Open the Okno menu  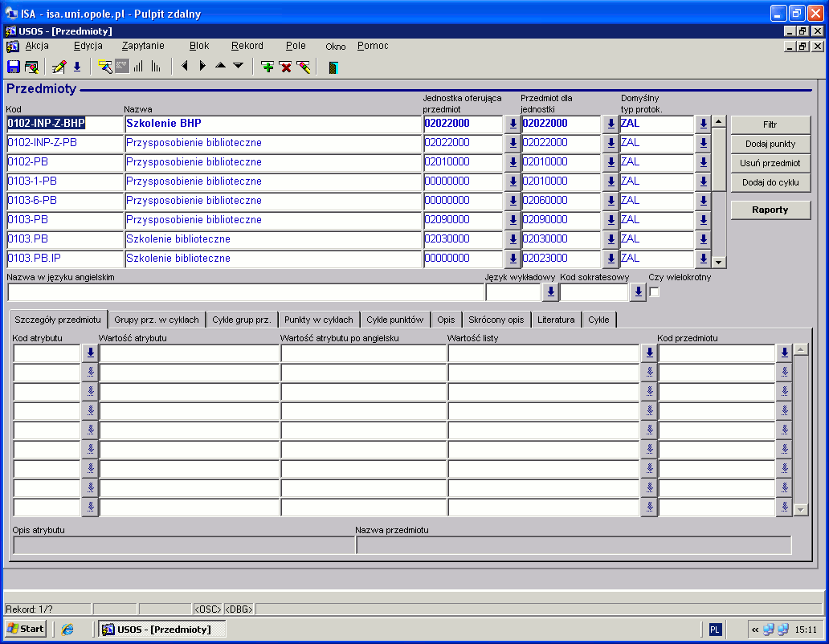coord(336,47)
